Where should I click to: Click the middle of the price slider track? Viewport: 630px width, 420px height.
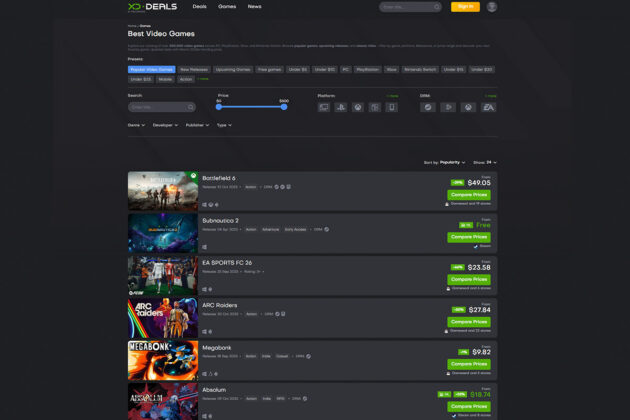tap(252, 107)
